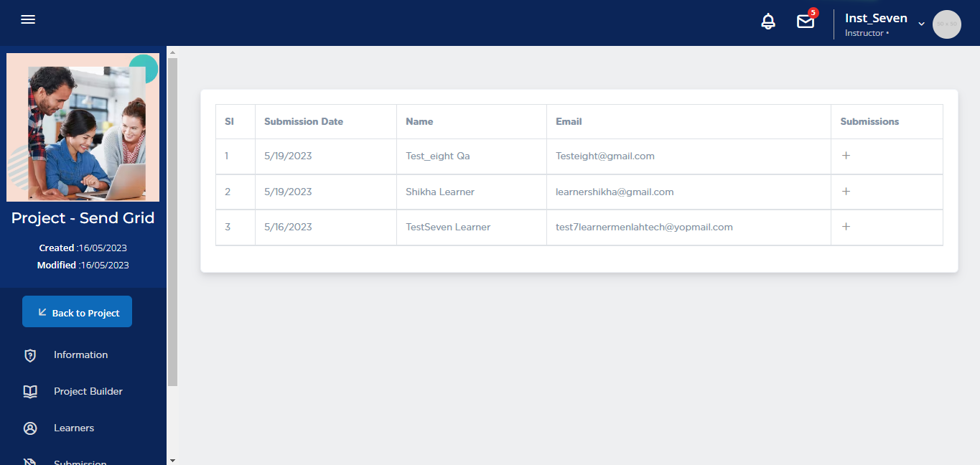Click the Information shield icon
This screenshot has width=980, height=465.
click(x=30, y=355)
